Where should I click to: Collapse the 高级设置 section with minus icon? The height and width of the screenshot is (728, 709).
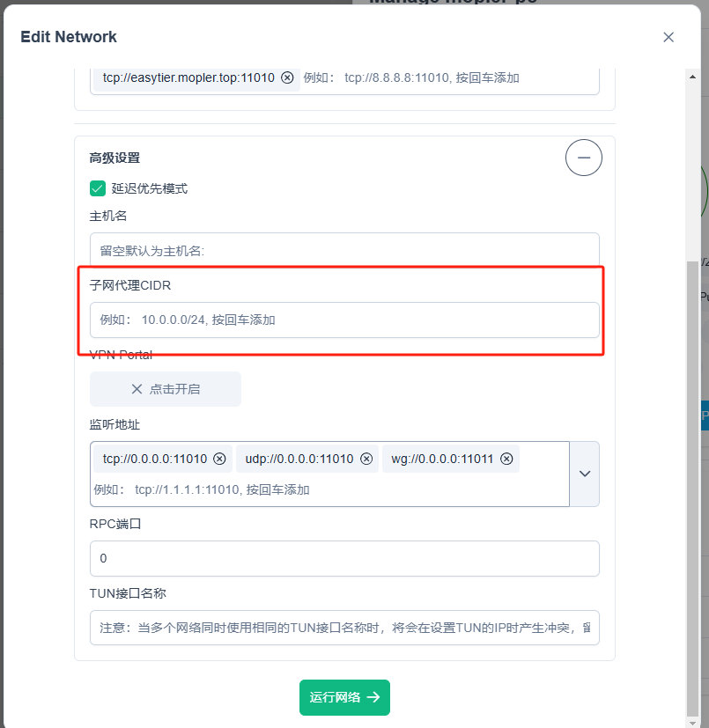coord(583,158)
